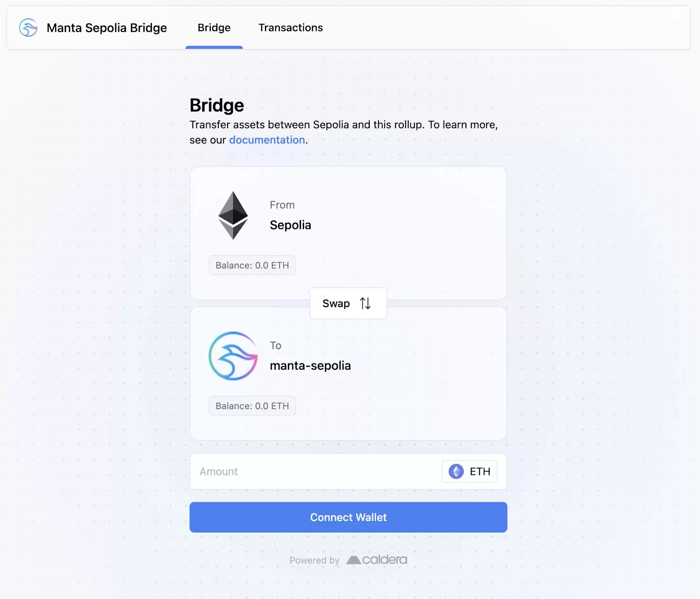Click the Manta logo in the header

28,28
